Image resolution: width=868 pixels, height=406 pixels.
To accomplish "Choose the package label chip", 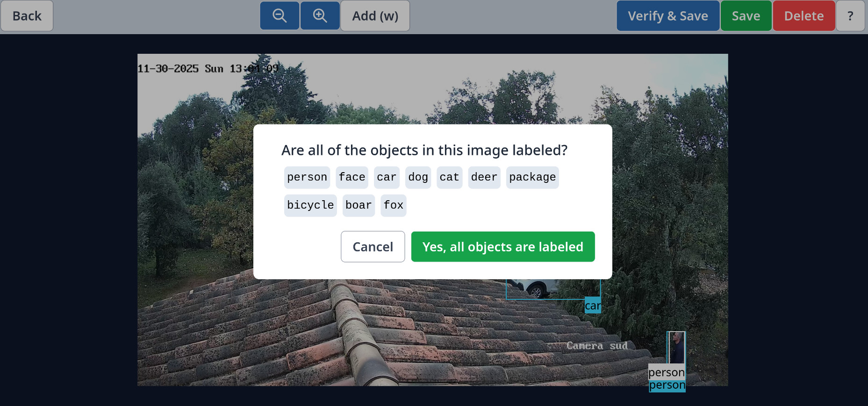I will click(532, 177).
